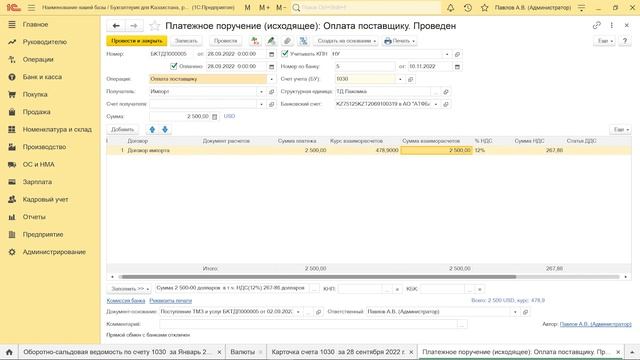Open the three-dot more options icon

(611, 25)
